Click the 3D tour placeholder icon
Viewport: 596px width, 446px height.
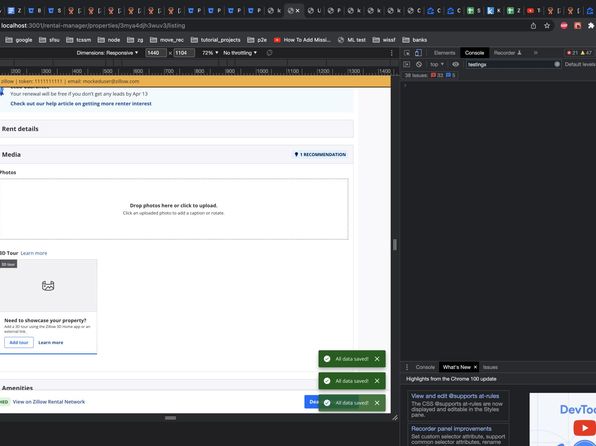(x=48, y=286)
